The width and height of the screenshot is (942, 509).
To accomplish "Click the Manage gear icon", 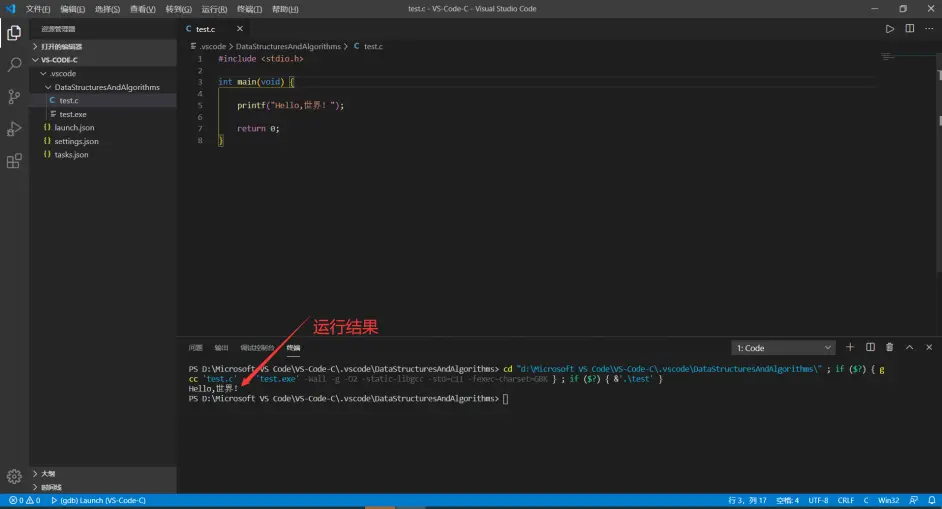I will (14, 476).
